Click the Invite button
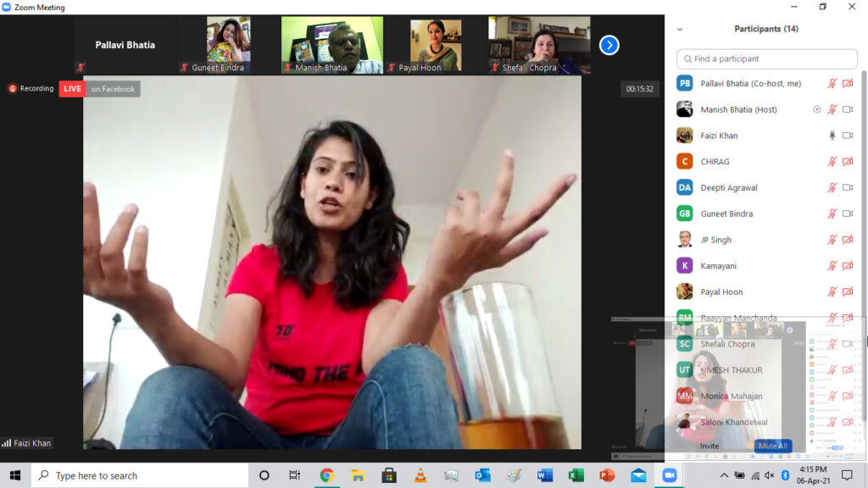The height and width of the screenshot is (488, 868). point(709,446)
